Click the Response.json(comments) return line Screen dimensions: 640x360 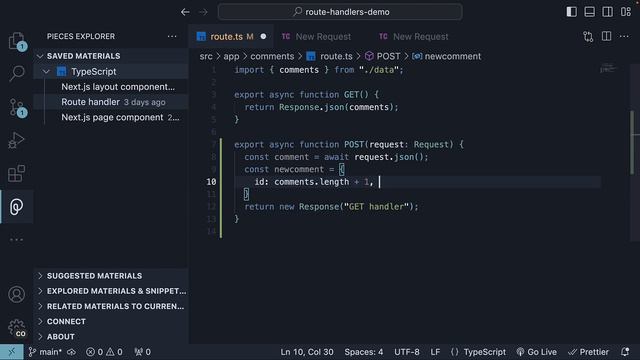tap(321, 107)
